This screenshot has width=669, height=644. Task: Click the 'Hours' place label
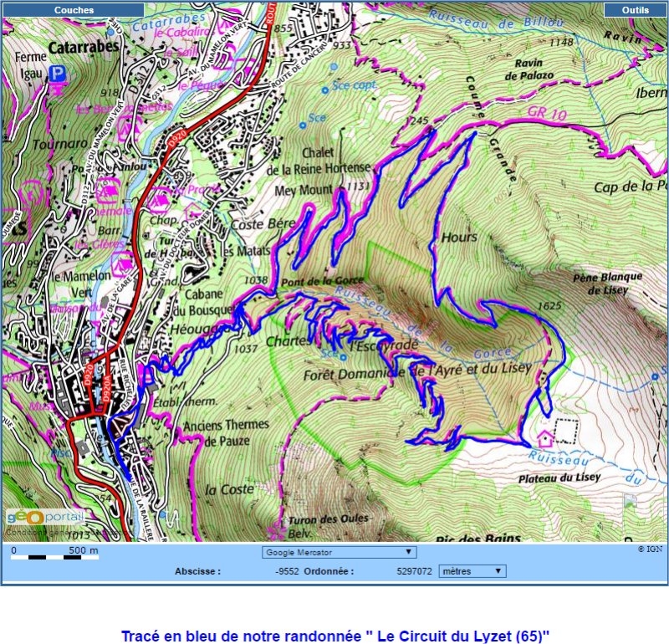pos(459,238)
